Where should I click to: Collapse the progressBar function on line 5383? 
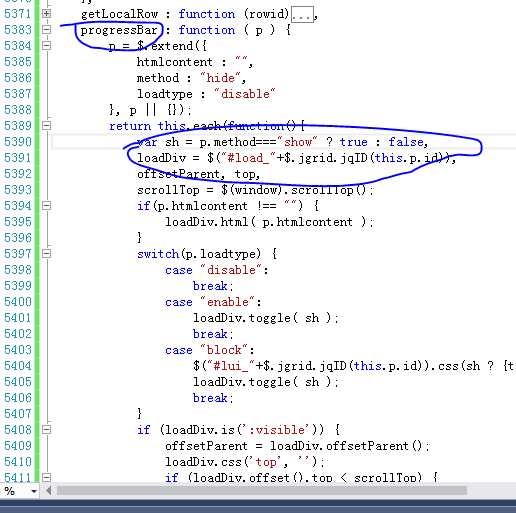click(x=46, y=30)
